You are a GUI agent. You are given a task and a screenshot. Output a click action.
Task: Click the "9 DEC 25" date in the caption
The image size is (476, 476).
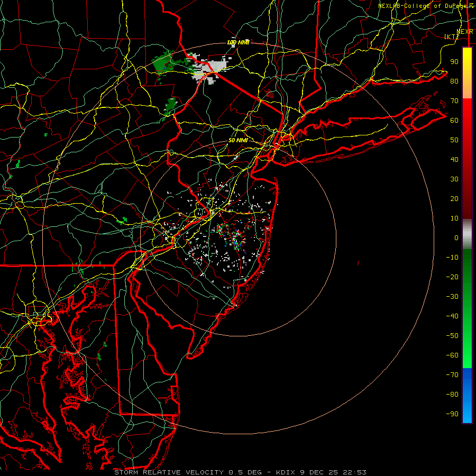click(319, 472)
